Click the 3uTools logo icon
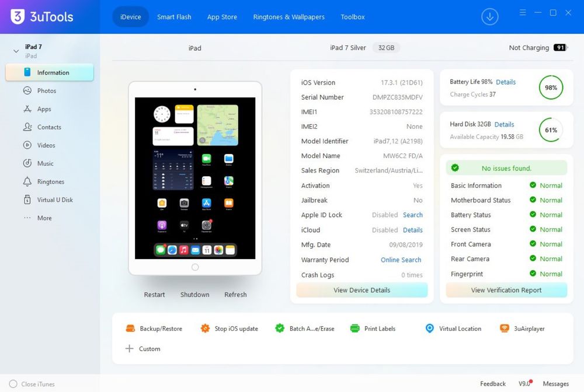 (x=18, y=17)
